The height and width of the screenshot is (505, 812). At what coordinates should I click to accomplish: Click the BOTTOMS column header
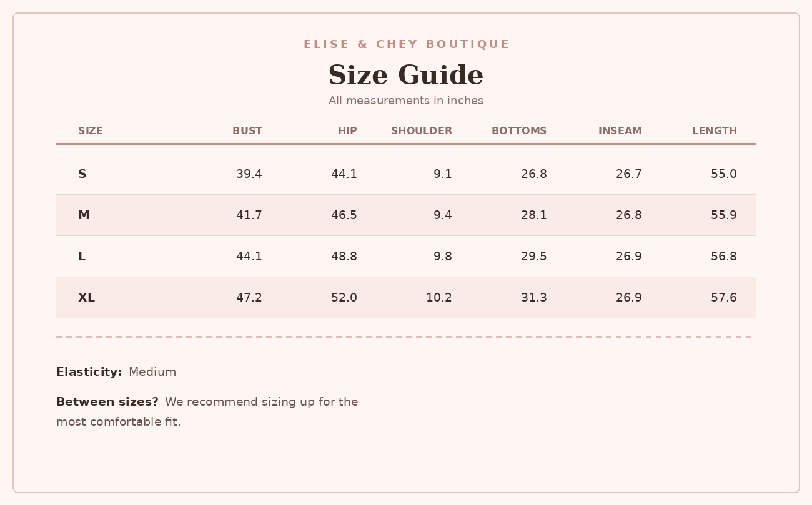519,131
